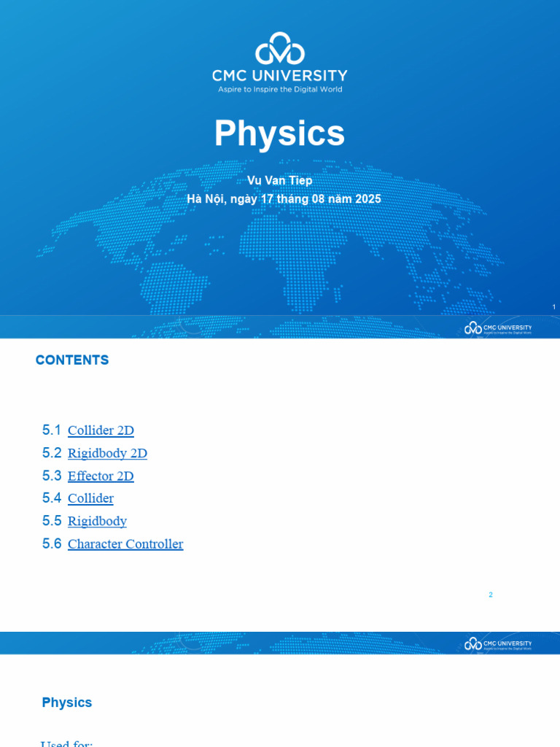Open the 5.4 Collider link
560x747 pixels.
[x=91, y=498]
